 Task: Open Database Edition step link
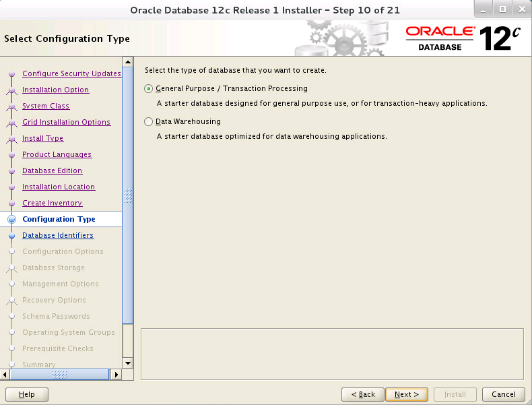point(53,170)
